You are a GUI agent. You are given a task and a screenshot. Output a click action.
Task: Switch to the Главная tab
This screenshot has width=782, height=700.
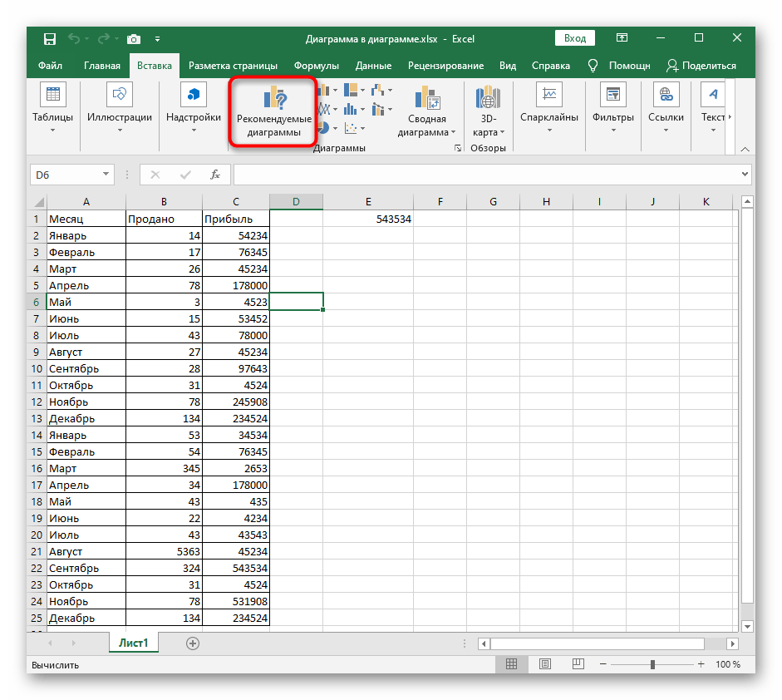pyautogui.click(x=101, y=66)
